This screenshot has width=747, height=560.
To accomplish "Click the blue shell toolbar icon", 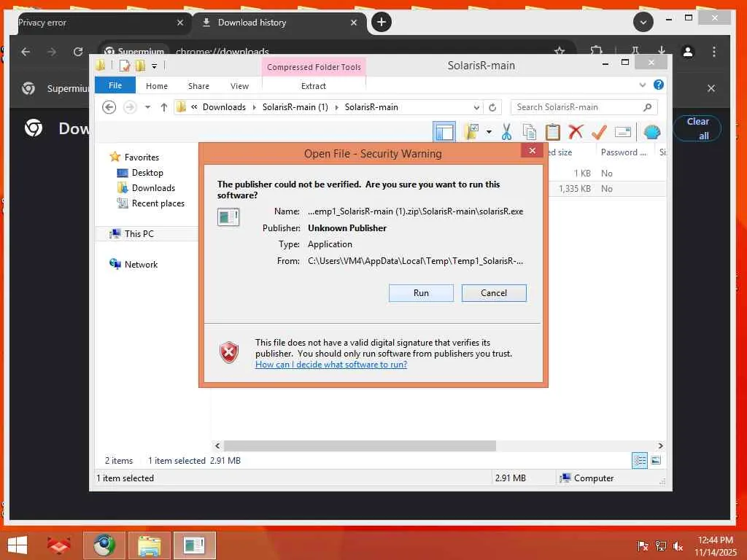I will [651, 132].
